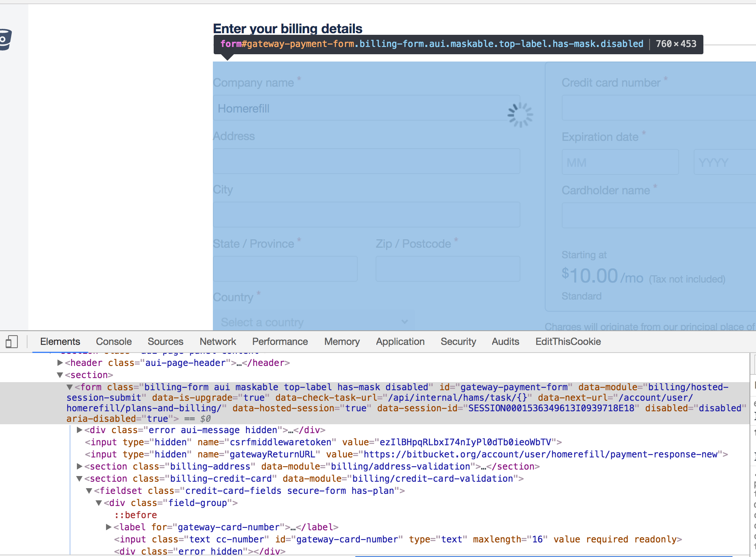This screenshot has width=756, height=557.
Task: Click the Enter your billing details heading
Action: pyautogui.click(x=288, y=29)
